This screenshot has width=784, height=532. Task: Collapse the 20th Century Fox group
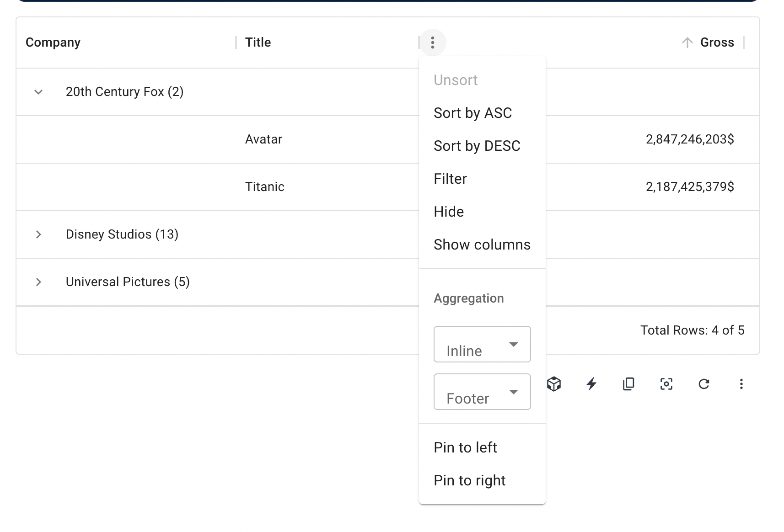click(39, 92)
